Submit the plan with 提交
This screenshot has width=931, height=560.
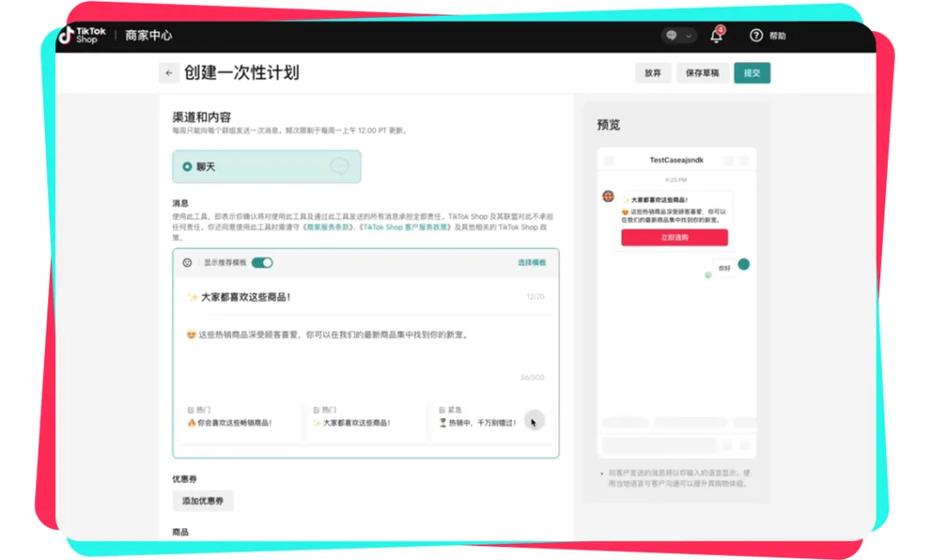click(x=752, y=73)
